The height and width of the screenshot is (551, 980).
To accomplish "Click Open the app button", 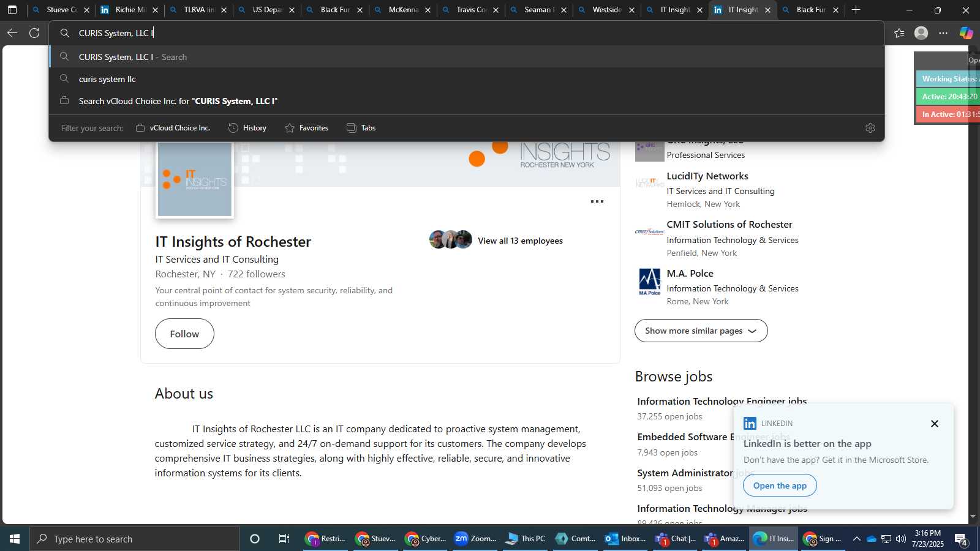I will [780, 485].
